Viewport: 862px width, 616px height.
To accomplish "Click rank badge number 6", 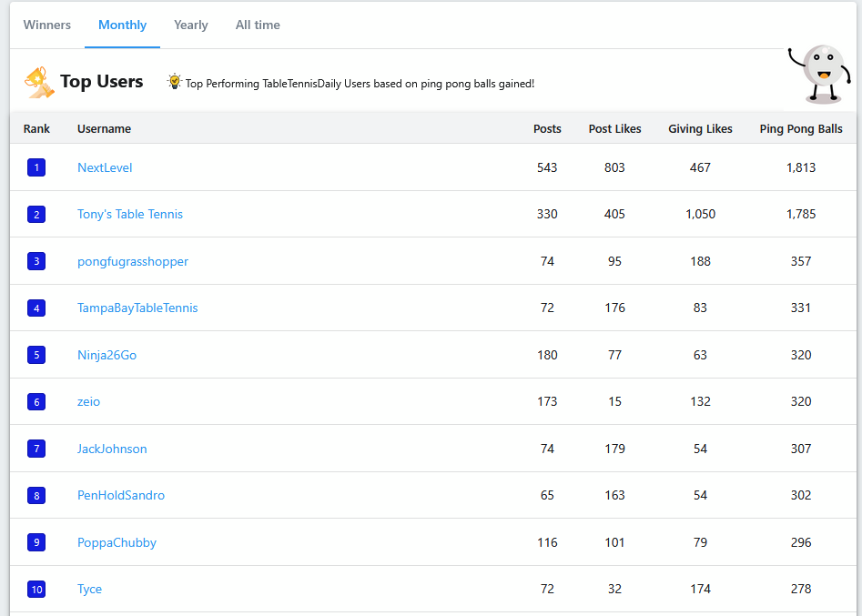I will tap(36, 401).
